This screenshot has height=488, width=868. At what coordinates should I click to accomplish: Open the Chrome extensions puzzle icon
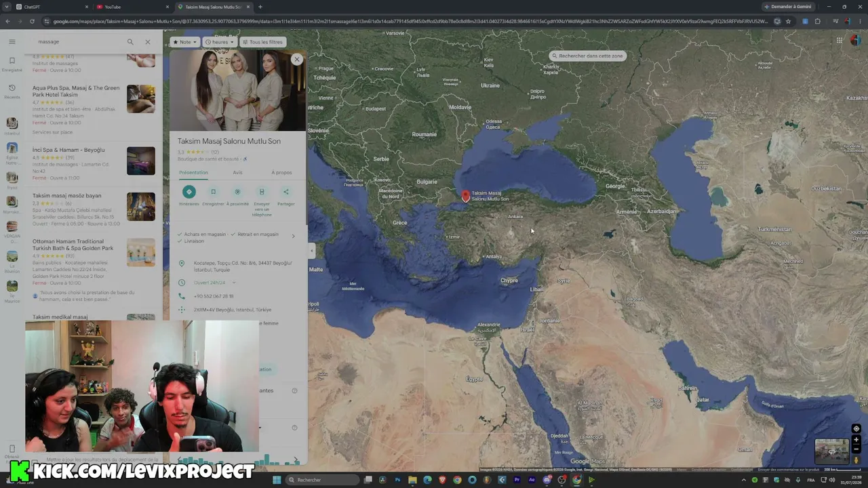point(818,21)
